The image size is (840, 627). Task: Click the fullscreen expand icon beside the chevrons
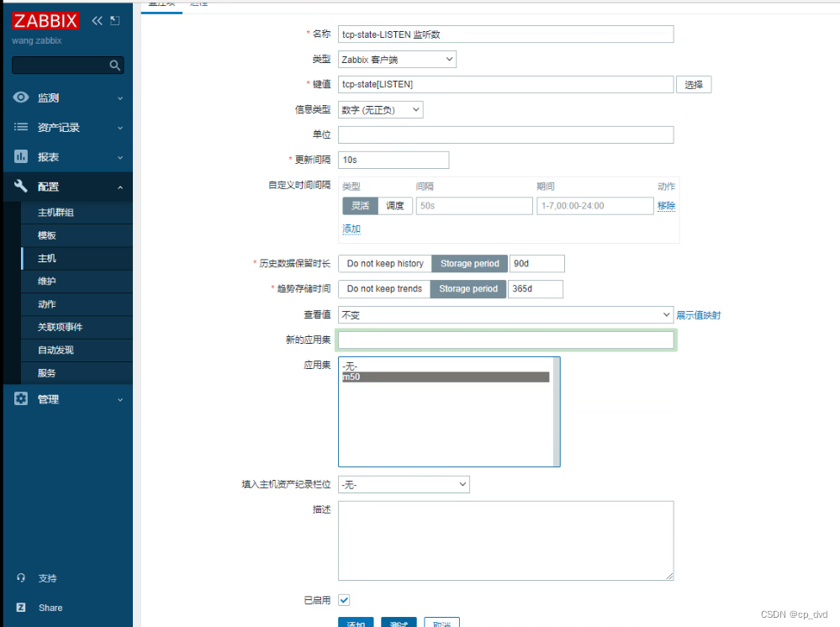[x=115, y=20]
